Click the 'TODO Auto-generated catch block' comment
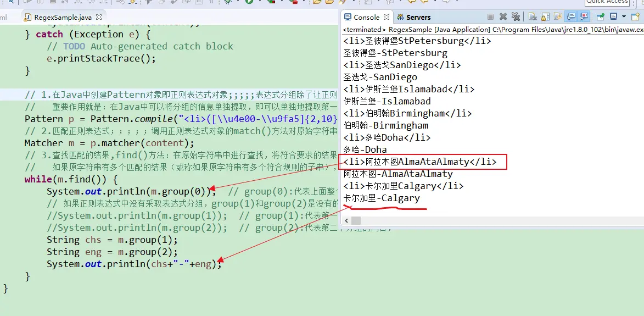The image size is (644, 316). pyautogui.click(x=140, y=46)
